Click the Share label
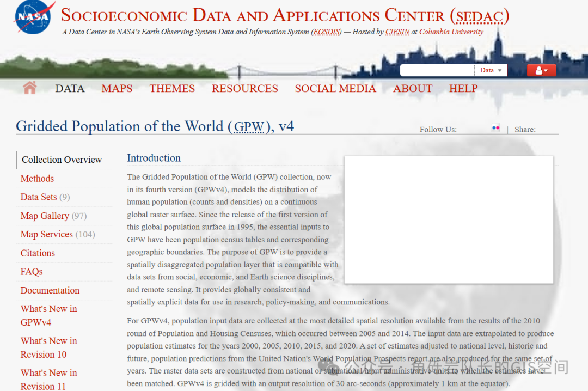This screenshot has width=588, height=391. coord(525,130)
